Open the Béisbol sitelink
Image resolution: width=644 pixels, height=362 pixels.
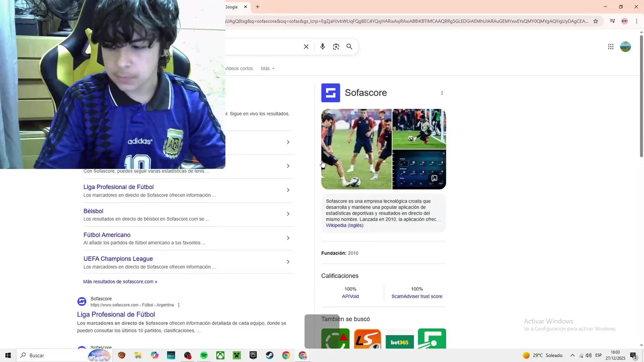pos(93,211)
